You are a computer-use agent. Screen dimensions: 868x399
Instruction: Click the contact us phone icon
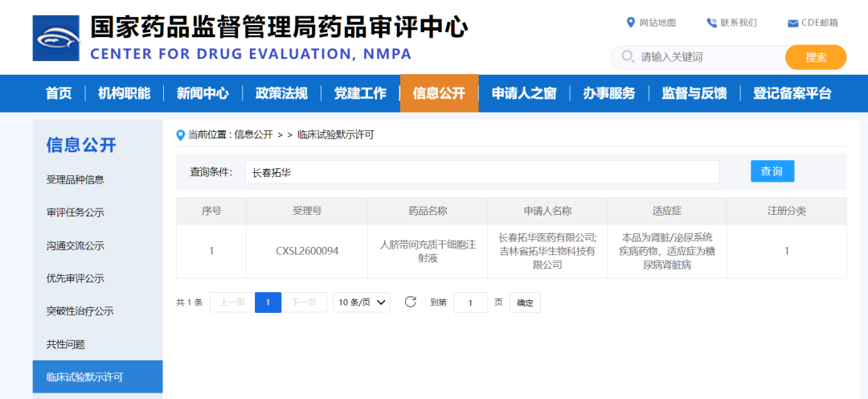click(711, 23)
